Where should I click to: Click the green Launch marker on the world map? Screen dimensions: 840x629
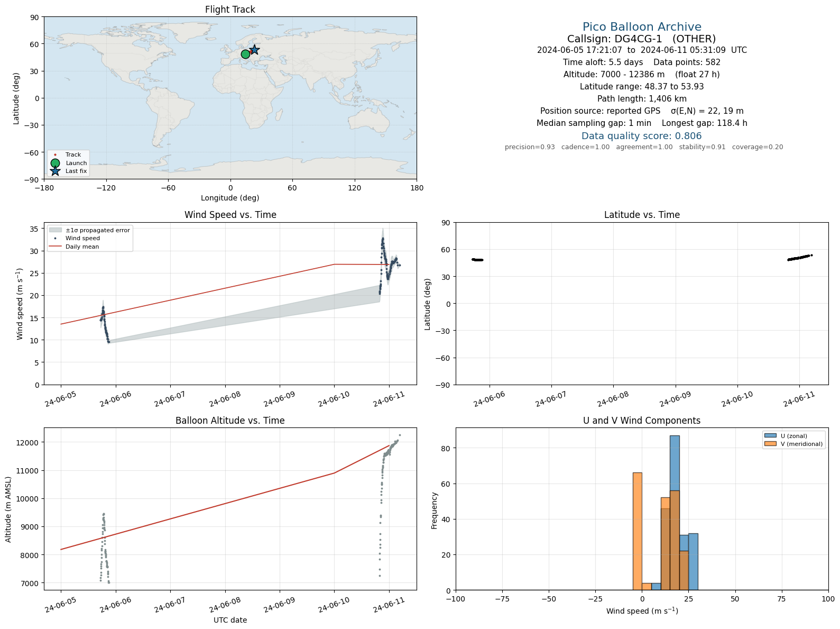click(x=245, y=54)
